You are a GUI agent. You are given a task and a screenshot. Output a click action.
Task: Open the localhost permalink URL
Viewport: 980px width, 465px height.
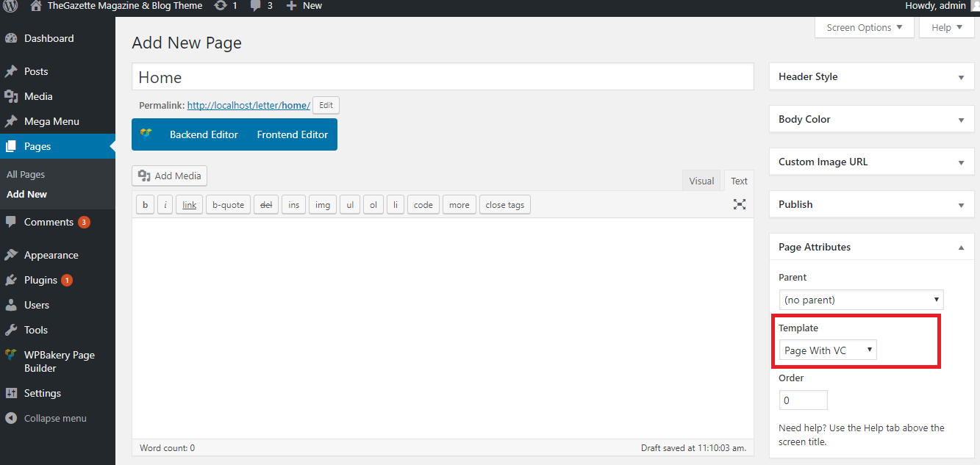(x=248, y=105)
